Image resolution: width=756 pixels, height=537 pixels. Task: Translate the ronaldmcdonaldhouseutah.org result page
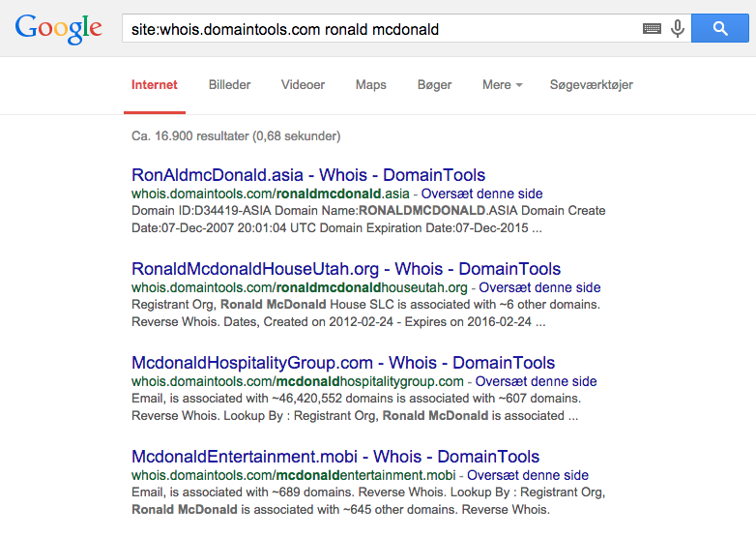pos(539,287)
